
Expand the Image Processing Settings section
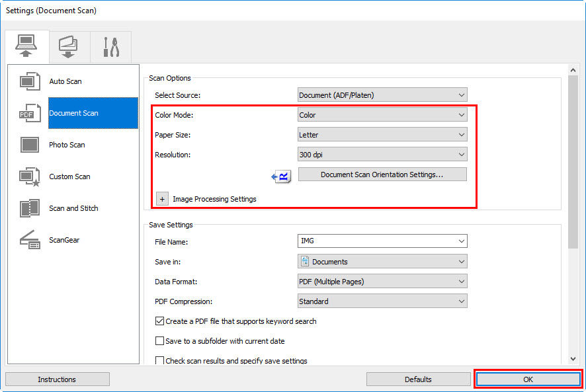pos(162,198)
